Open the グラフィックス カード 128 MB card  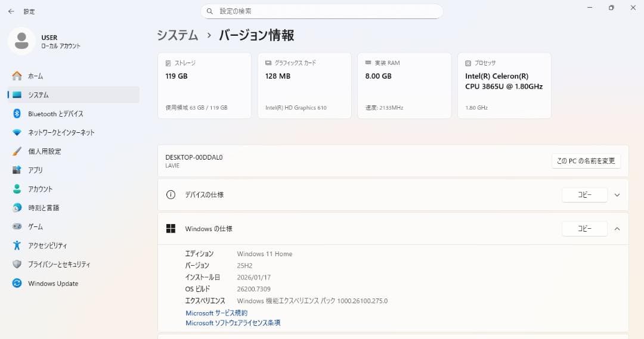tap(304, 85)
